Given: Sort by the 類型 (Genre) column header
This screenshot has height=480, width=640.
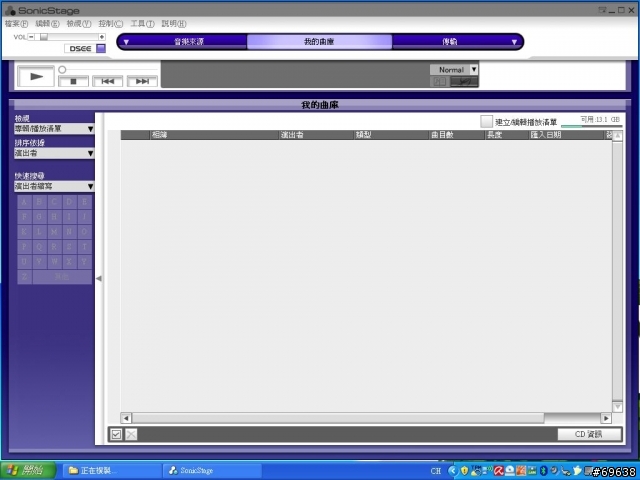Looking at the screenshot, I should (392, 135).
